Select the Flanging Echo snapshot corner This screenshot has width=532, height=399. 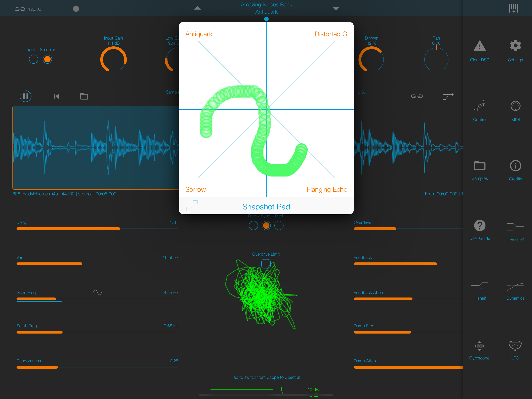[x=327, y=189]
